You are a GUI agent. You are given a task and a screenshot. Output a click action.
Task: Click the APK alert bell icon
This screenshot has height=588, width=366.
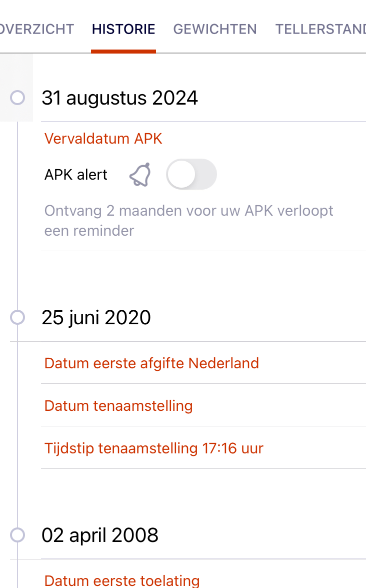click(140, 175)
